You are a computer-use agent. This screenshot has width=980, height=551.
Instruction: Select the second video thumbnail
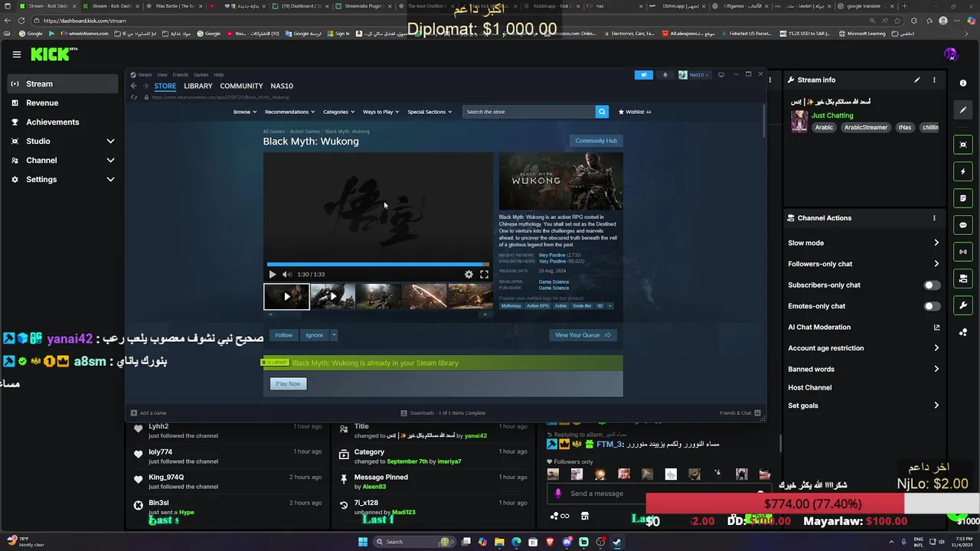coord(332,296)
